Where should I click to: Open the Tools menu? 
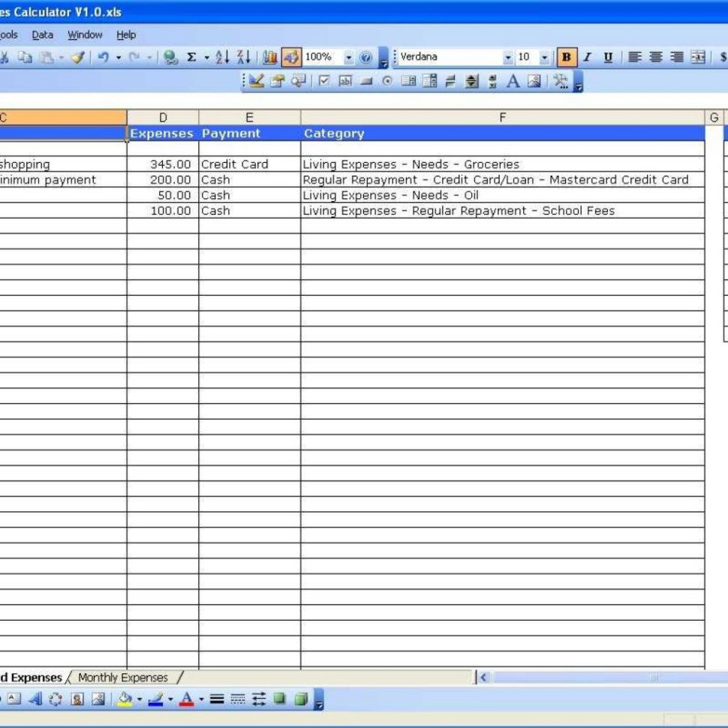[x=6, y=35]
